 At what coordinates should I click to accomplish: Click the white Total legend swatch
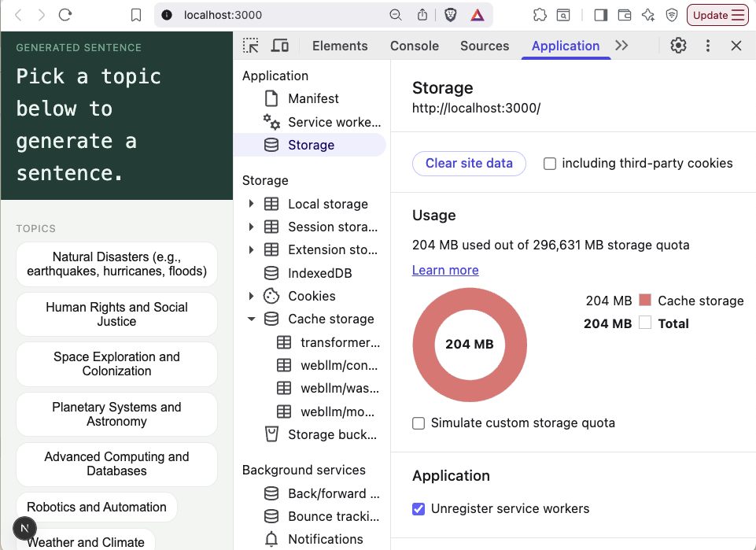click(x=645, y=323)
